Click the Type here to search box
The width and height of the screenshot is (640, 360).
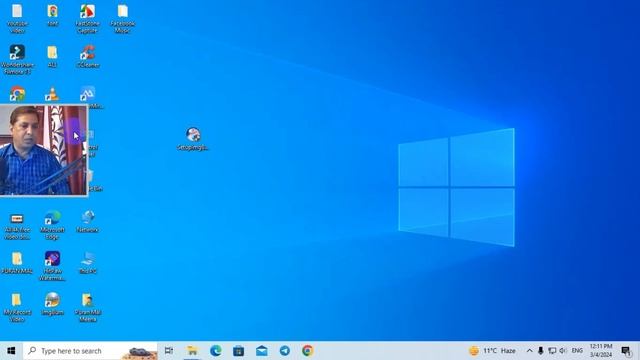click(90, 351)
